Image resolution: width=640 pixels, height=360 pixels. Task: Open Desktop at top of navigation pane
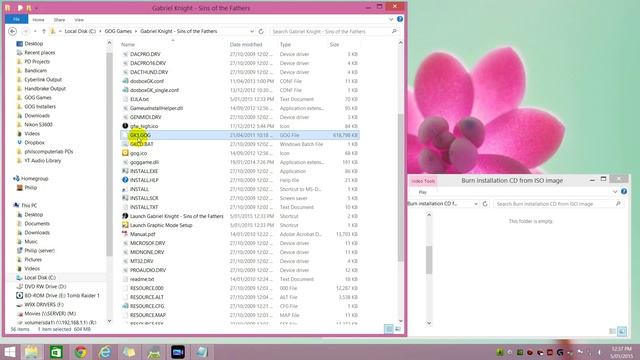coord(33,44)
